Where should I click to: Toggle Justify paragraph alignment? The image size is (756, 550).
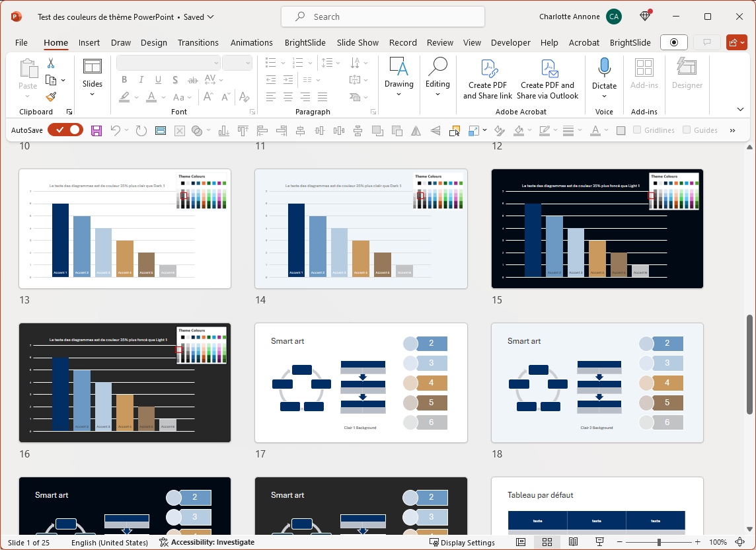point(322,97)
